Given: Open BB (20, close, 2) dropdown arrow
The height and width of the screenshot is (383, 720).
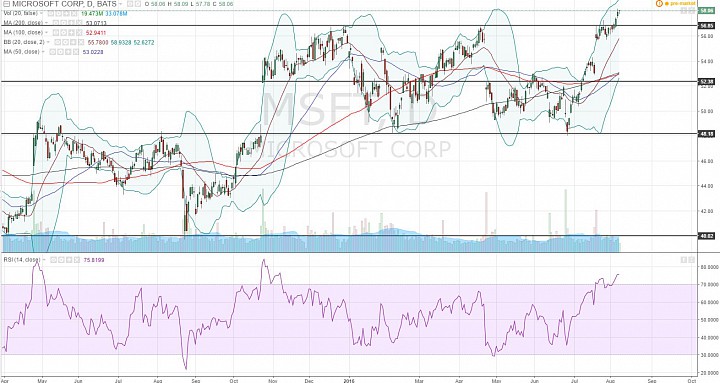Looking at the screenshot, I should pos(48,42).
